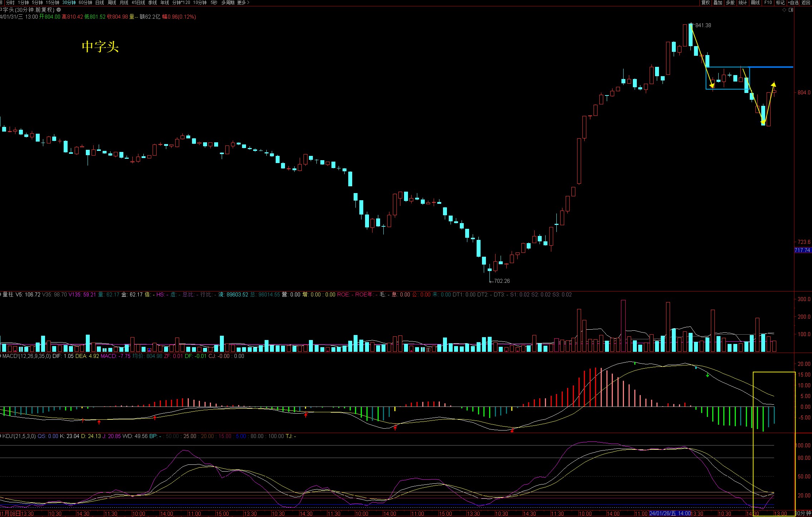Switch to 分时 intraday view
This screenshot has width=812, height=517.
(x=10, y=3)
